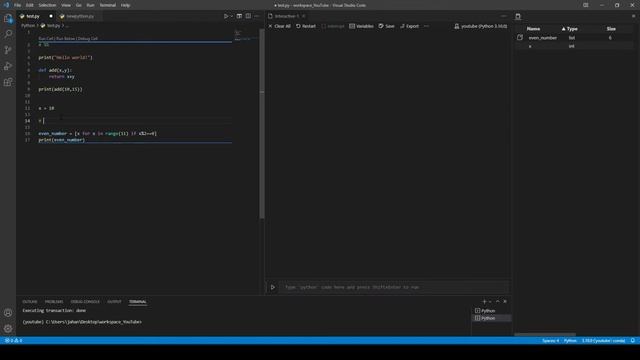Viewport: 640px width, 360px height.
Task: Click Clear All in interactive toolbar
Action: [279, 26]
